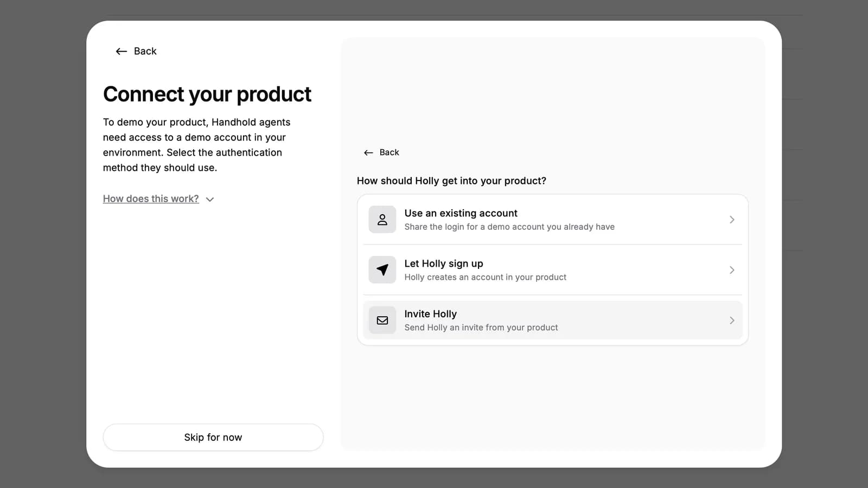Click the Back arrow above Holly question
The height and width of the screenshot is (488, 868).
pyautogui.click(x=368, y=152)
